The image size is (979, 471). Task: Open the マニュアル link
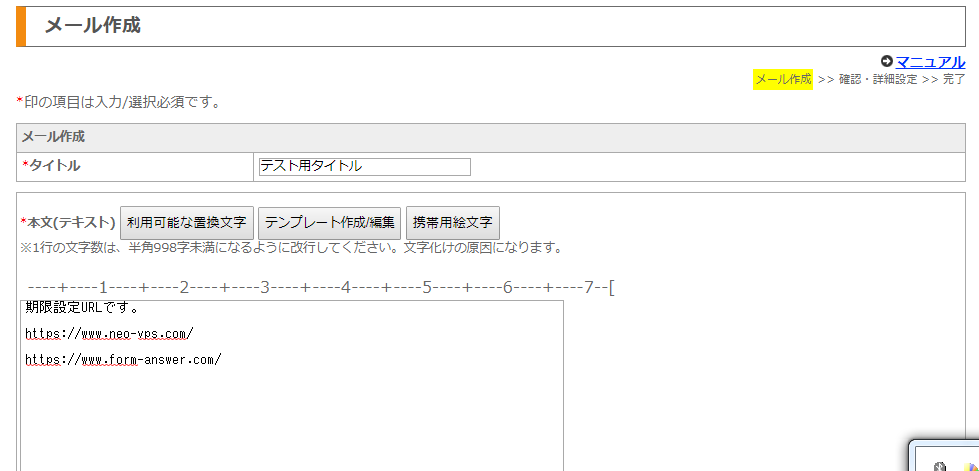930,62
